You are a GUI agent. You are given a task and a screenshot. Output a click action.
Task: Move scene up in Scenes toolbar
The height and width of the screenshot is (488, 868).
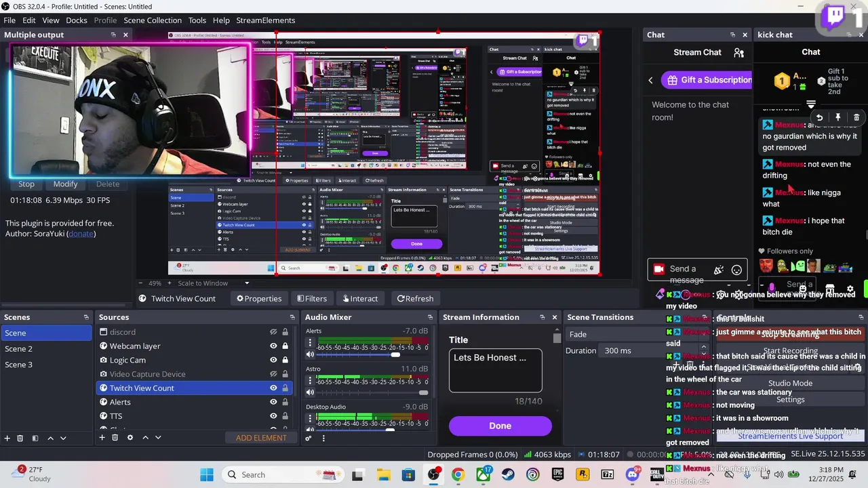[50, 438]
